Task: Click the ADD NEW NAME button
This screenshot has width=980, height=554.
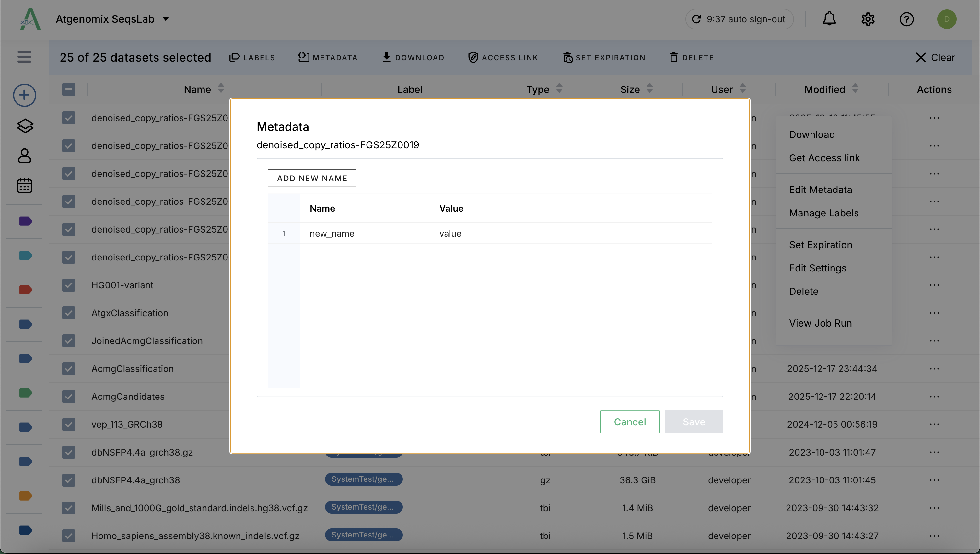Action: (312, 178)
